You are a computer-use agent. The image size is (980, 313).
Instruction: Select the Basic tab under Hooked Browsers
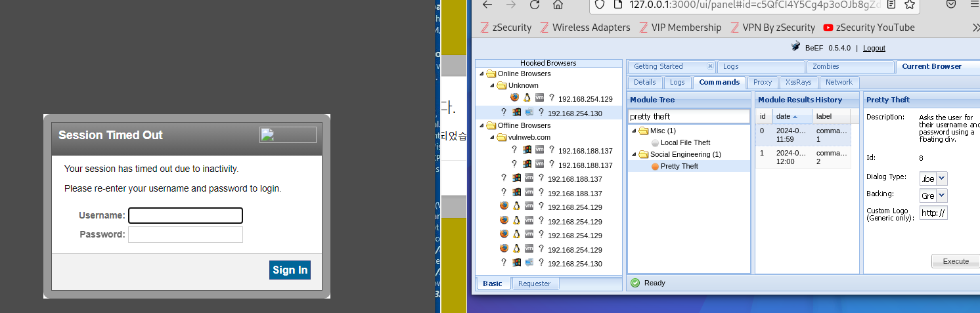[493, 283]
